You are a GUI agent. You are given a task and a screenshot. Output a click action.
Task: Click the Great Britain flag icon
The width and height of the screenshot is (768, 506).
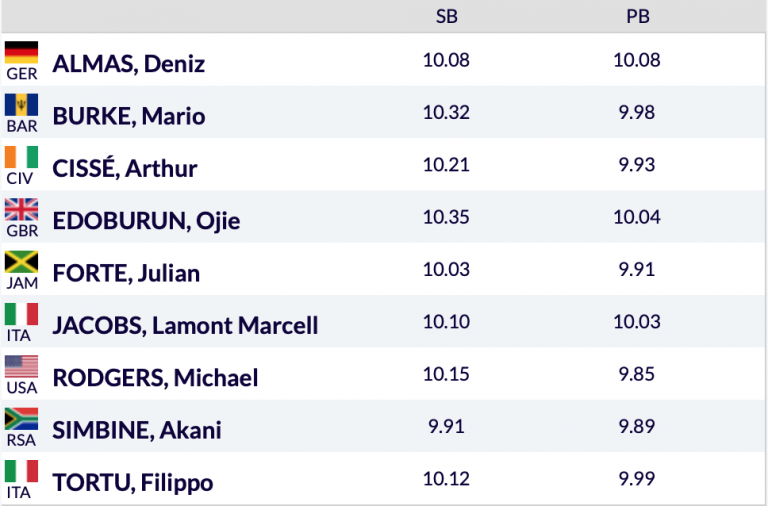click(22, 210)
